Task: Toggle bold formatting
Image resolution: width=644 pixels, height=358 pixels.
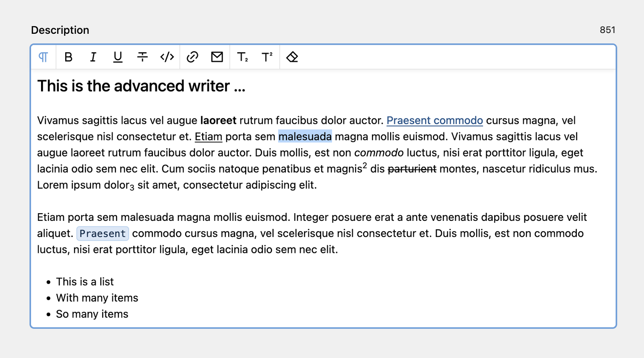Action: (68, 57)
